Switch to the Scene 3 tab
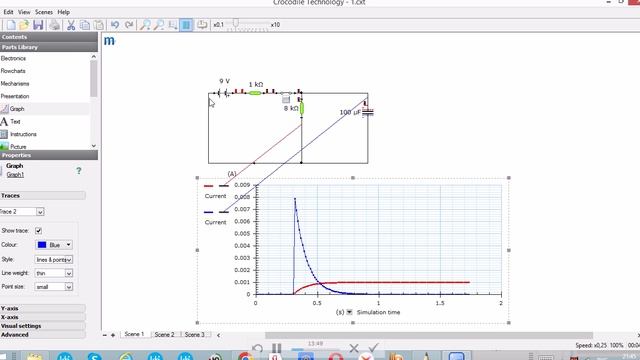Image resolution: width=640 pixels, height=360 pixels. pyautogui.click(x=194, y=334)
